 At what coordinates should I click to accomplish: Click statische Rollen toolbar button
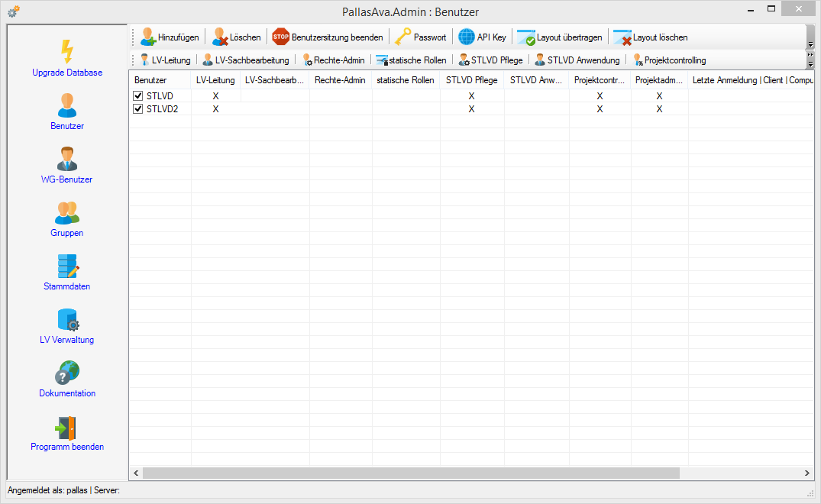[x=411, y=60]
